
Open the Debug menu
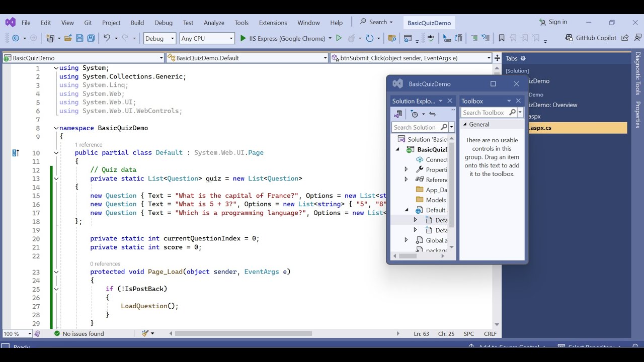164,23
